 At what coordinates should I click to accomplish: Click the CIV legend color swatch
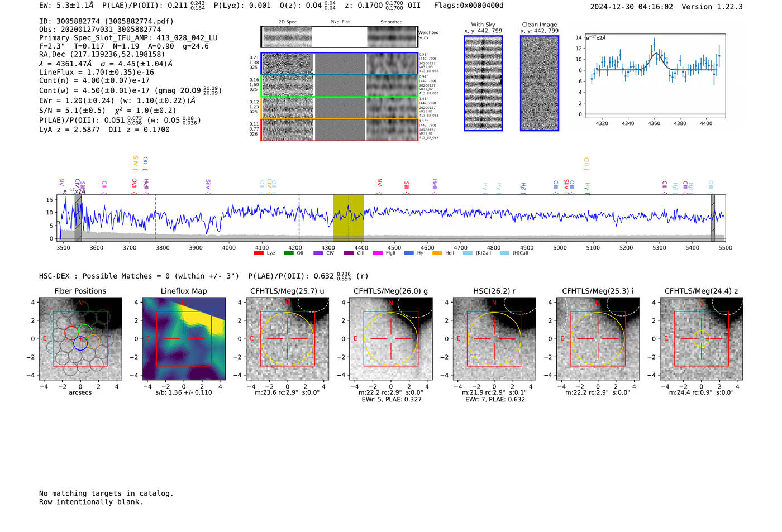click(318, 253)
